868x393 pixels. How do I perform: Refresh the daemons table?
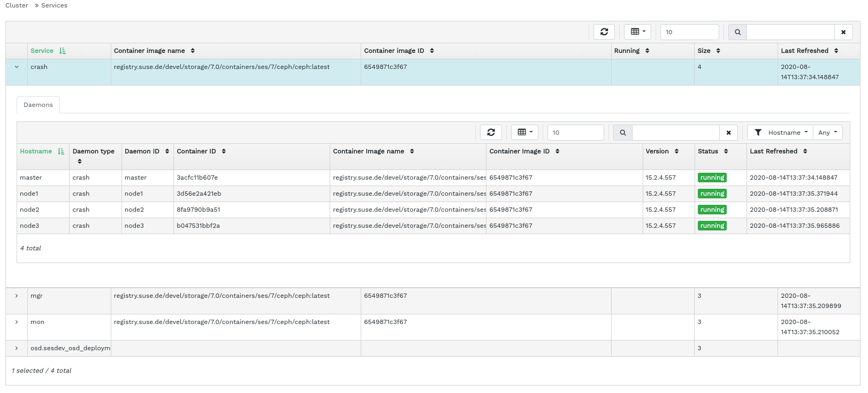[491, 133]
